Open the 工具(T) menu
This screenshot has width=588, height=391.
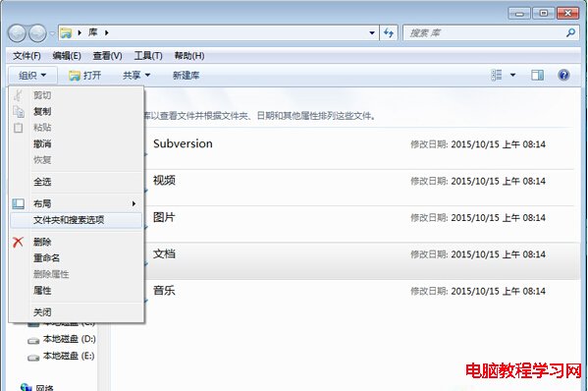[148, 56]
